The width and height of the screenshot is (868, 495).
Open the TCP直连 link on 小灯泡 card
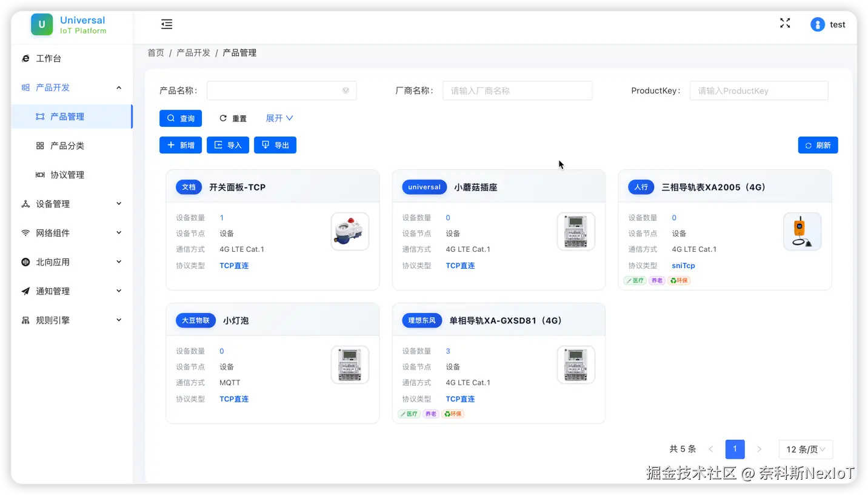tap(234, 399)
